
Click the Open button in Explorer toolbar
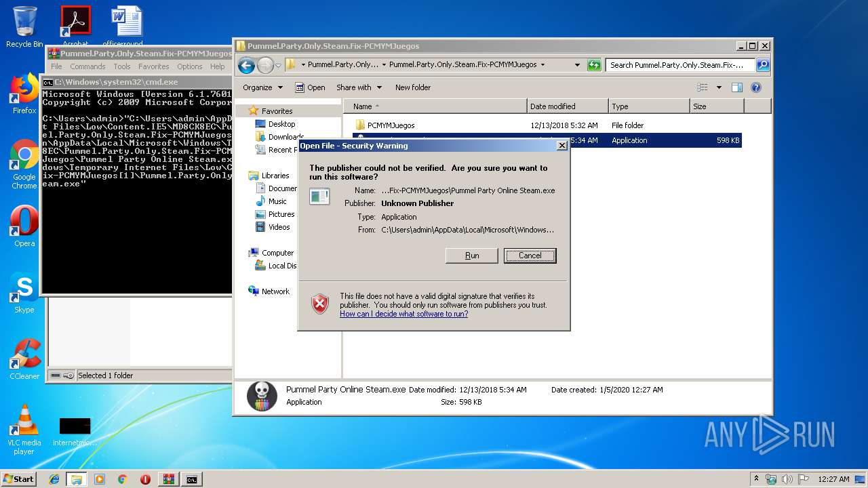coord(310,87)
